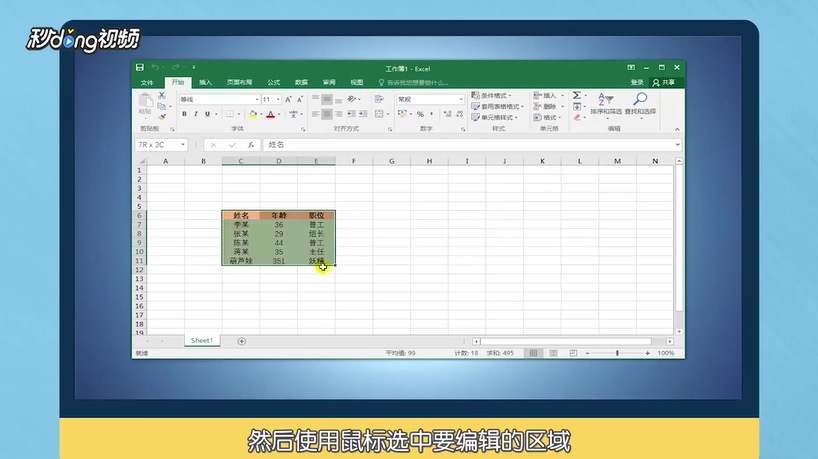
Task: Toggle Bold formatting
Action: click(x=184, y=114)
